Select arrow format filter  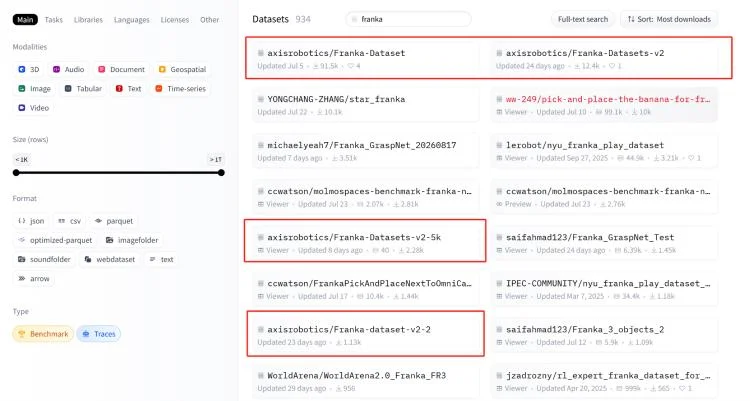click(34, 278)
